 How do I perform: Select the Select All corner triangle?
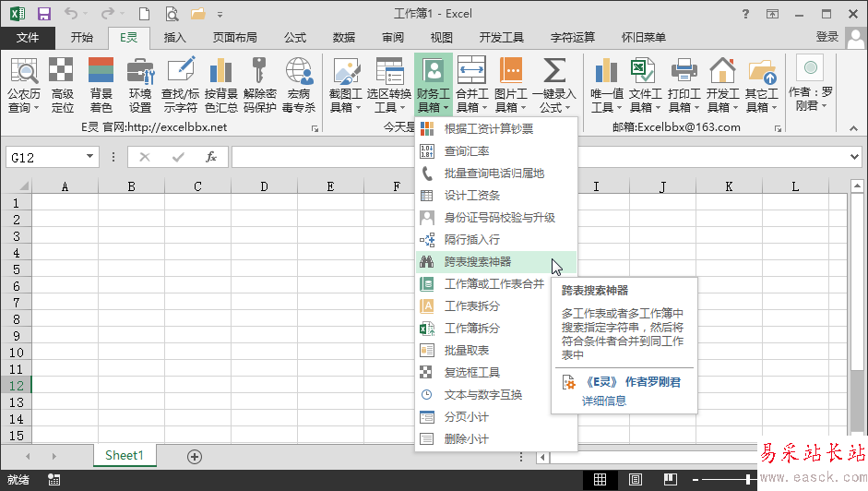tap(23, 186)
